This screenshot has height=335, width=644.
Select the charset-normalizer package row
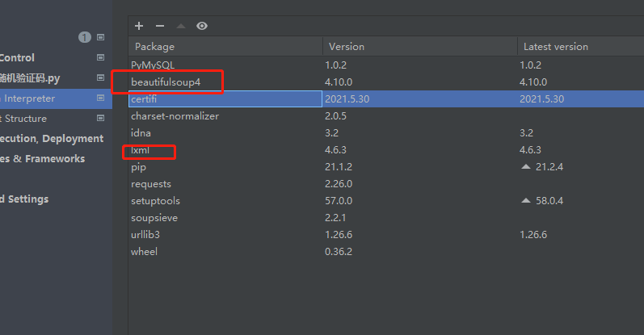(x=386, y=115)
